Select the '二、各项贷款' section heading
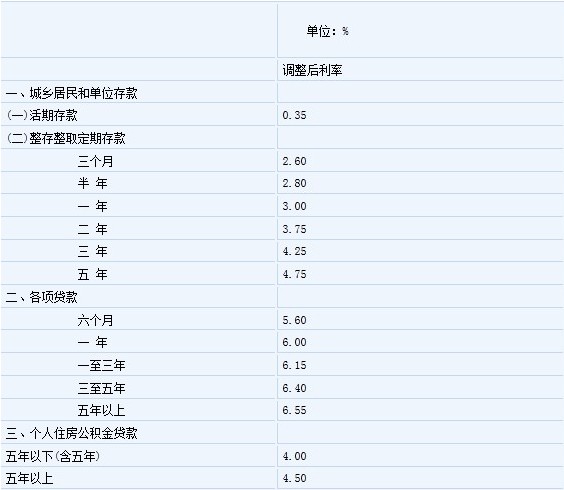 [42, 297]
